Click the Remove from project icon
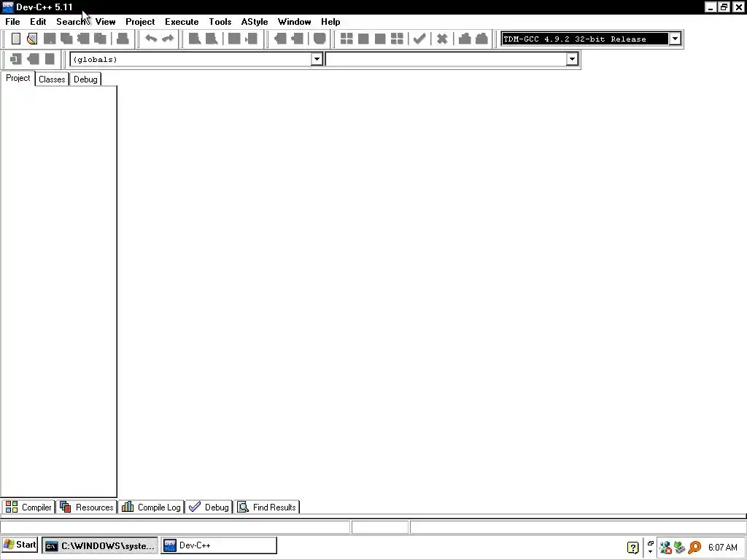Viewport: 747px width, 560px height. (x=298, y=39)
